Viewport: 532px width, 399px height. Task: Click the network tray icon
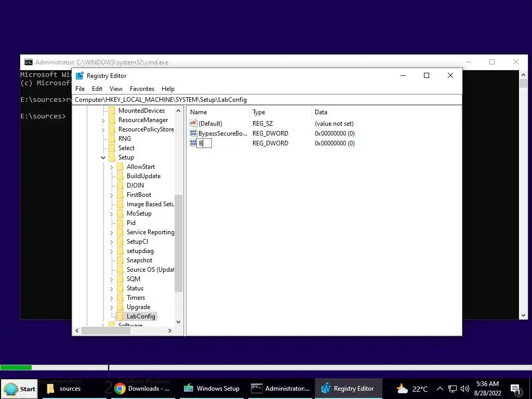point(453,389)
